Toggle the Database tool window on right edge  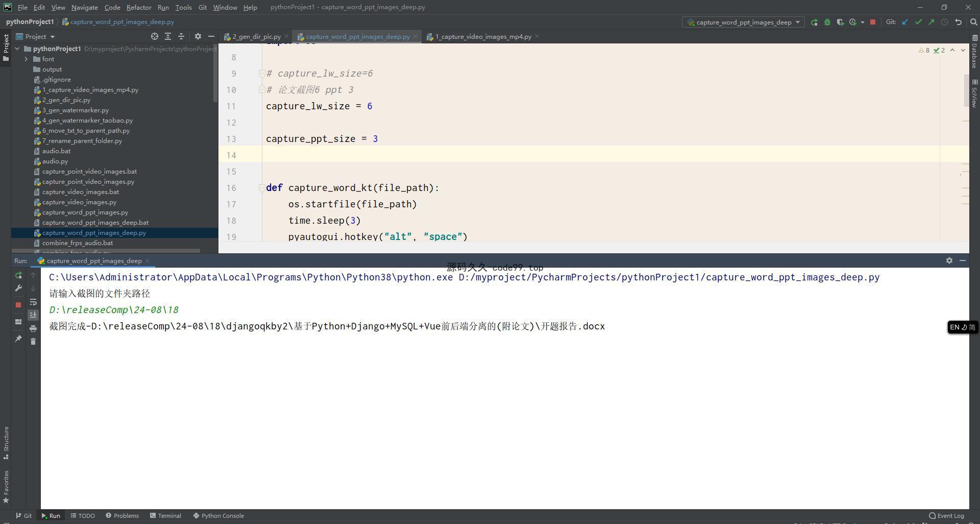pos(974,52)
